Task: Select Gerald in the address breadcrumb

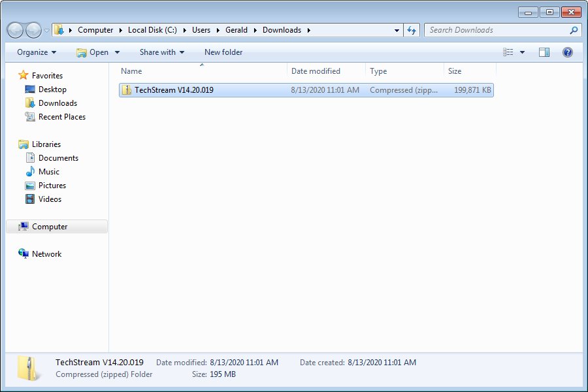Action: tap(237, 30)
